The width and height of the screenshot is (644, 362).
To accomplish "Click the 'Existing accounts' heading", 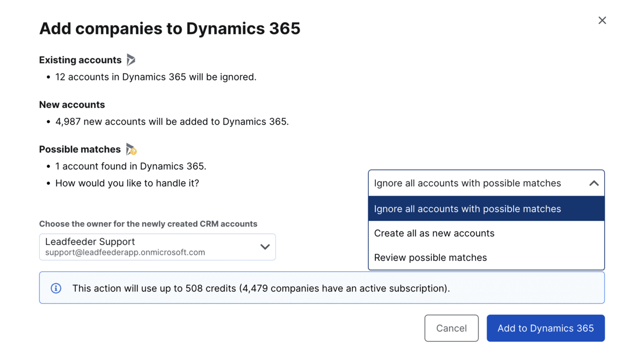I will click(80, 60).
